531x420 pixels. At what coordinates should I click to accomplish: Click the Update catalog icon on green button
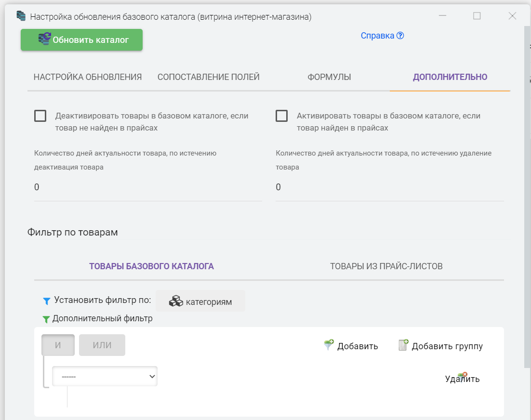pos(44,39)
